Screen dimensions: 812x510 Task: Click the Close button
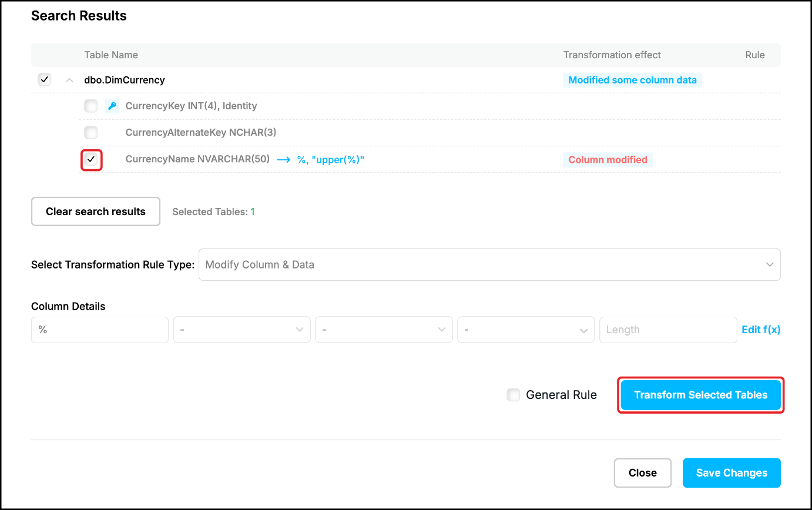pyautogui.click(x=643, y=473)
